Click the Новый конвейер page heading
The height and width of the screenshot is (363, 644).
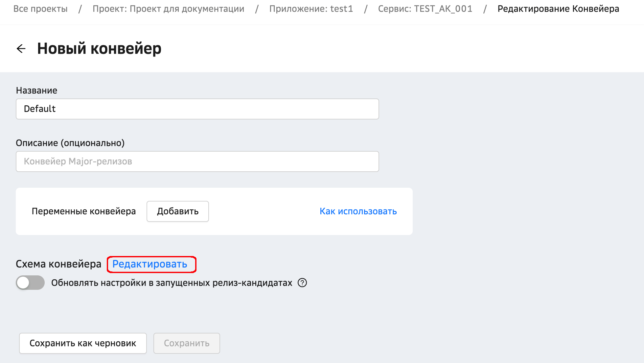click(x=99, y=49)
